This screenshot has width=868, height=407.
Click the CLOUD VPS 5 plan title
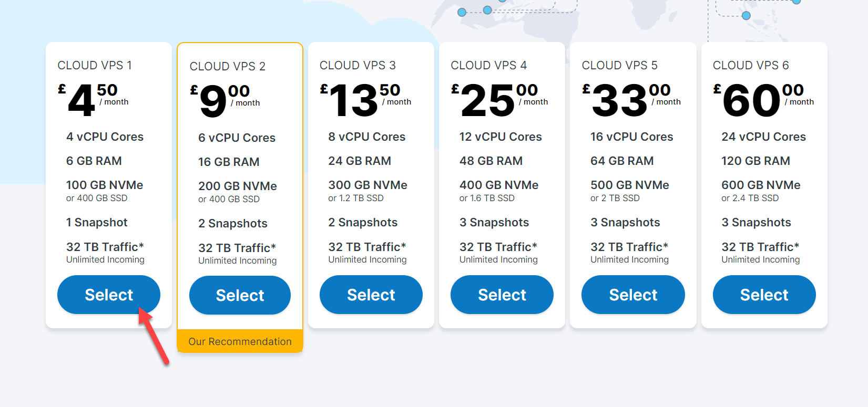(619, 65)
